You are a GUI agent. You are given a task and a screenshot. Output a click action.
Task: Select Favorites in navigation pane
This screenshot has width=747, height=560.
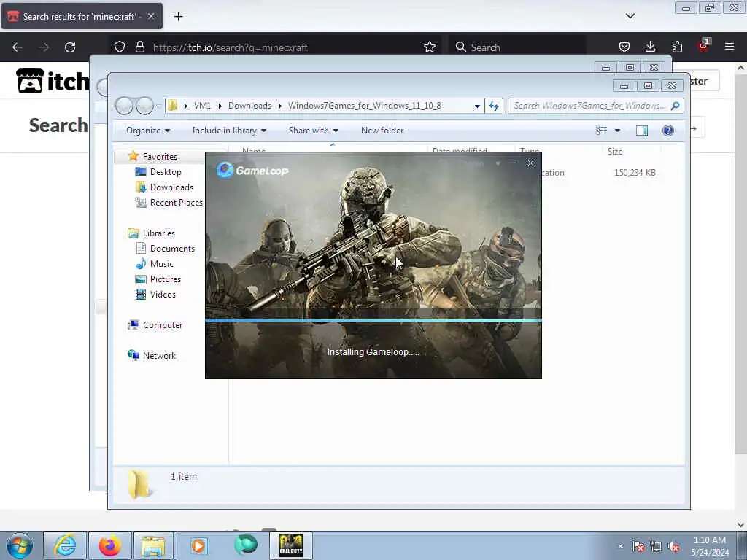(160, 157)
